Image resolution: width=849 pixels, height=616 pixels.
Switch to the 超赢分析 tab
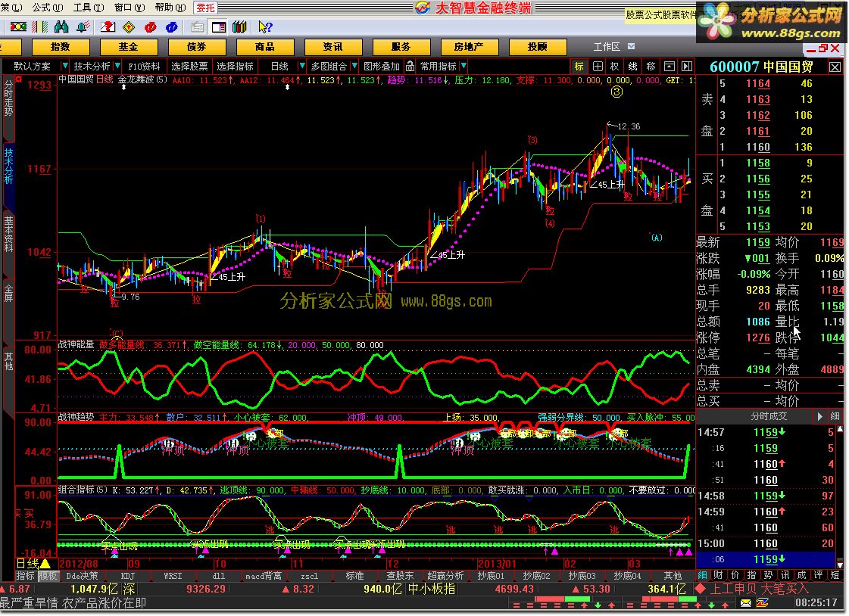click(445, 576)
